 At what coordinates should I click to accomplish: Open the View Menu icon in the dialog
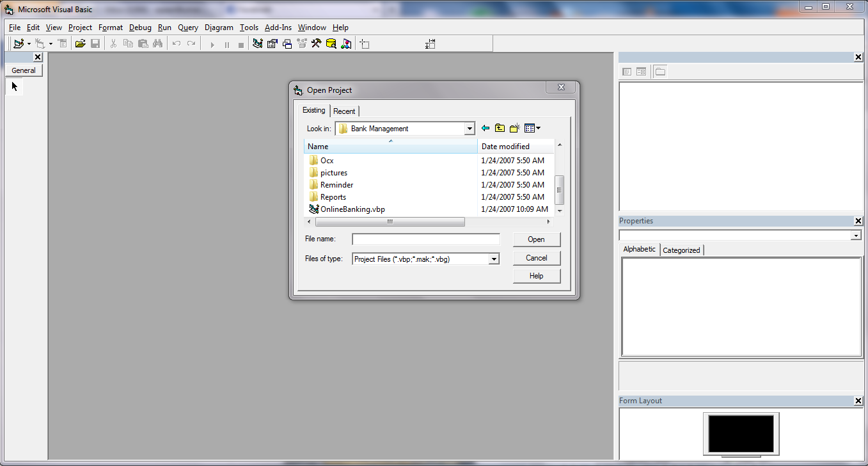tap(532, 128)
